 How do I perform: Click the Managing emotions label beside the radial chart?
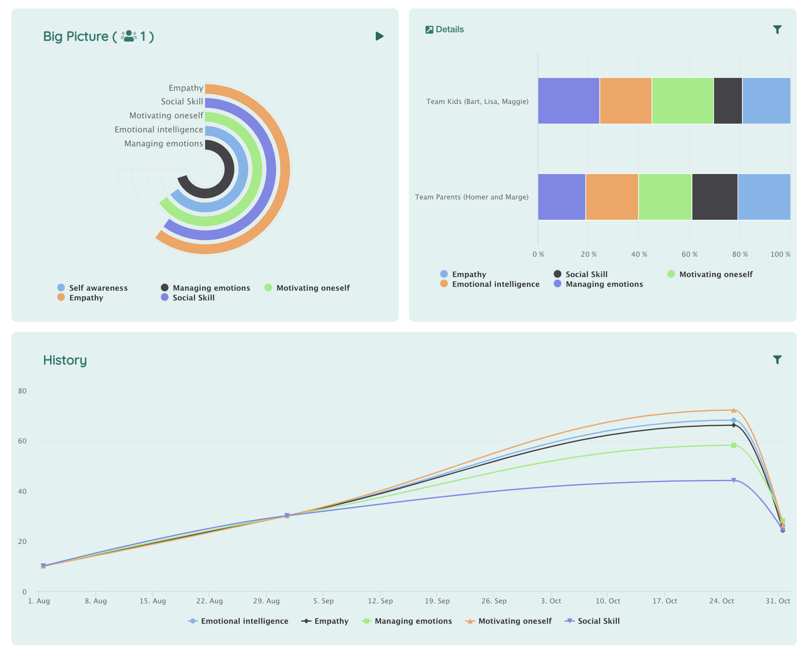click(x=164, y=143)
